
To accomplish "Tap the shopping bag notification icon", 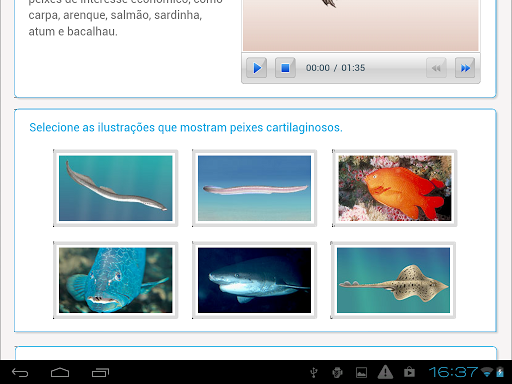I will pos(409,372).
